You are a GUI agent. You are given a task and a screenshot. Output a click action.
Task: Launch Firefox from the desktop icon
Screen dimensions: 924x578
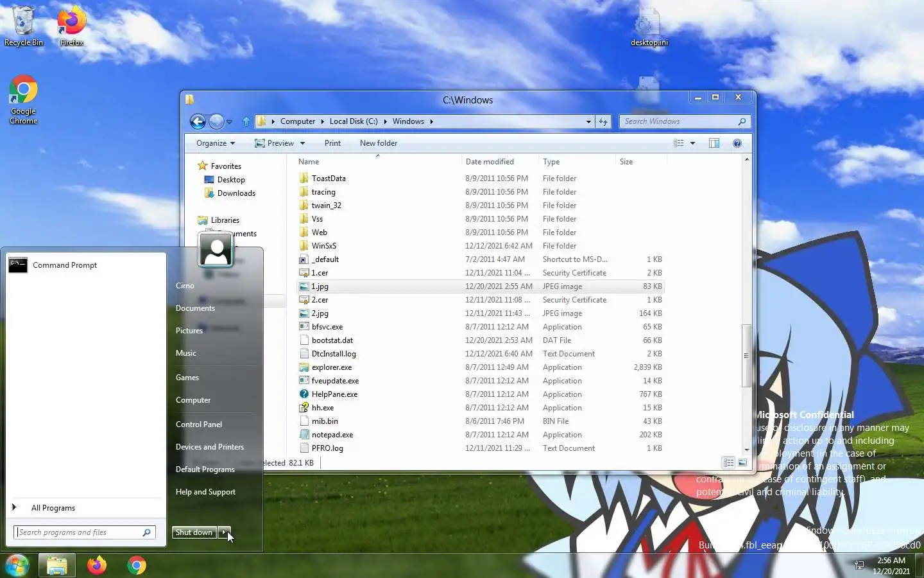click(x=71, y=26)
